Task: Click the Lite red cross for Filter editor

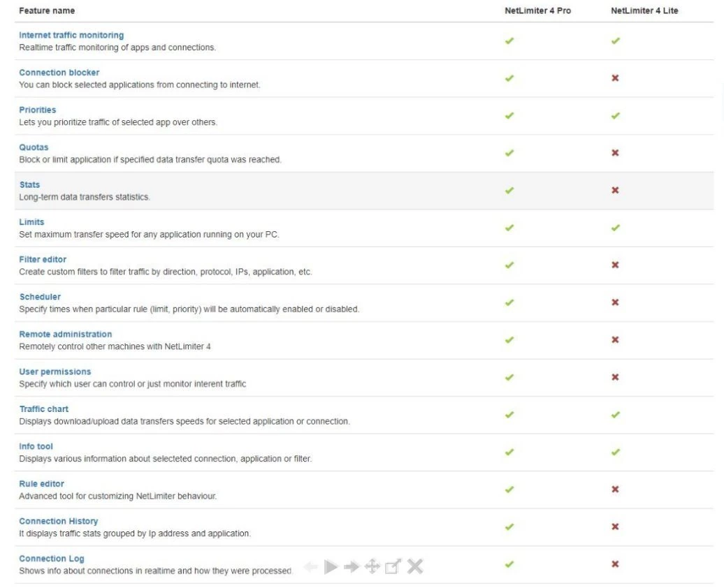Action: [x=615, y=265]
